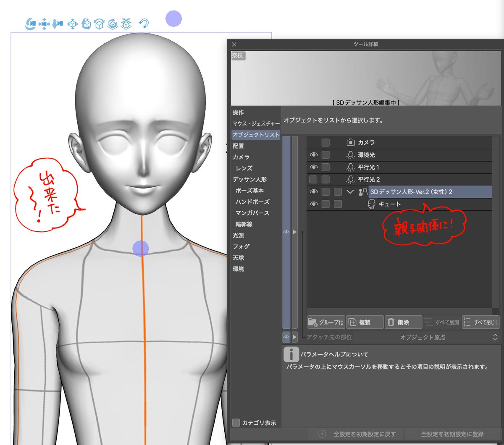Image resolution: width=504 pixels, height=445 pixels.
Task: Toggle second checkbox on キュート row
Action: click(x=338, y=204)
